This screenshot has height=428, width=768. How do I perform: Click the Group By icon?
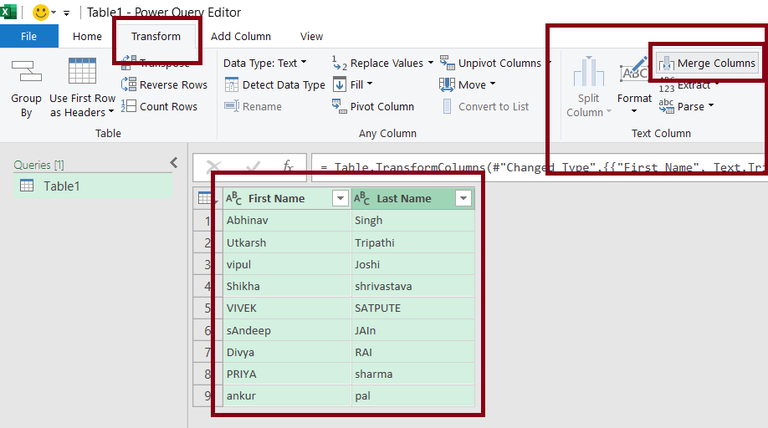click(x=26, y=71)
